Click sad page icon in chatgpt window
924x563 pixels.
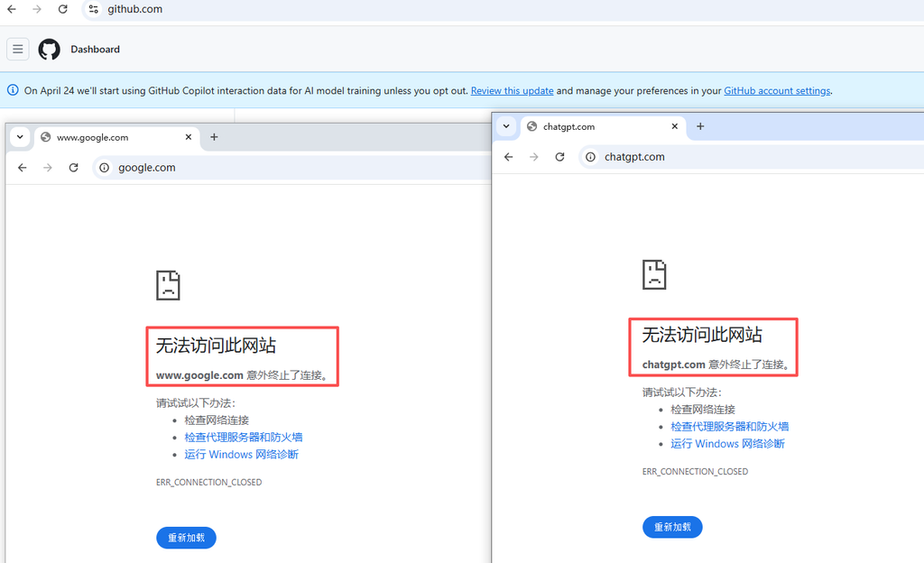(x=654, y=274)
